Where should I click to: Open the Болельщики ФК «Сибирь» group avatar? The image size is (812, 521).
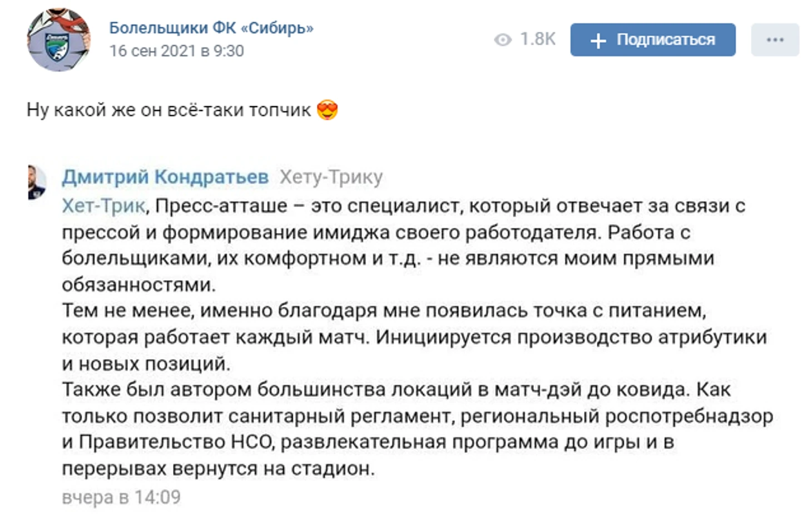click(59, 40)
